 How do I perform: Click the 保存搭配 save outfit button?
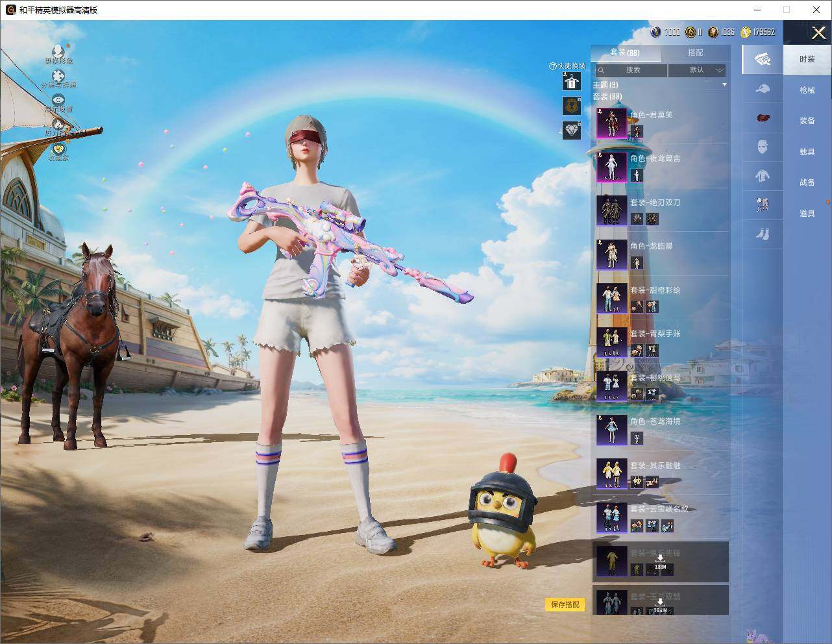[565, 604]
